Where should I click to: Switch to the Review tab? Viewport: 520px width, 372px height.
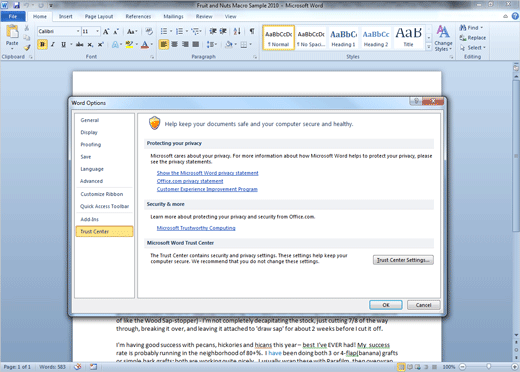coord(204,16)
